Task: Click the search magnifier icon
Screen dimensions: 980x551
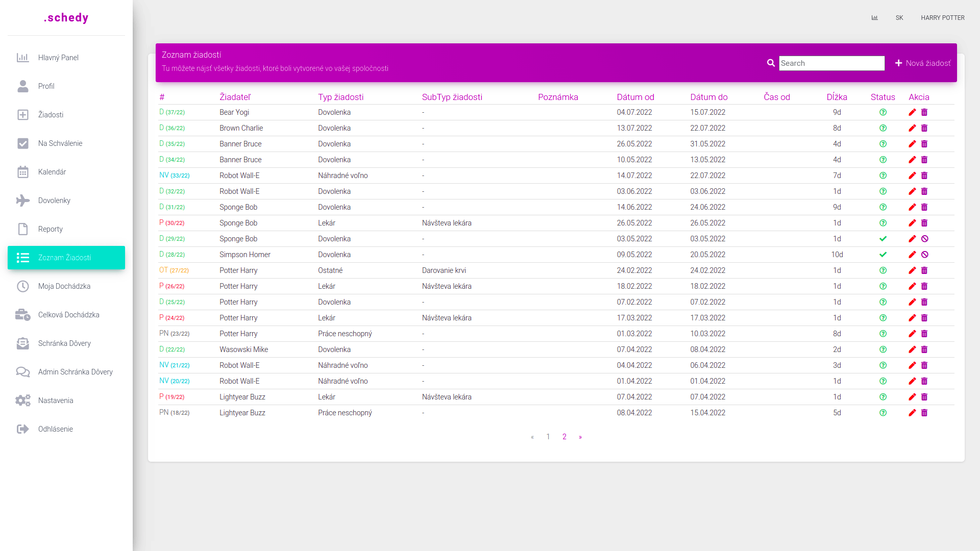Action: coord(771,63)
